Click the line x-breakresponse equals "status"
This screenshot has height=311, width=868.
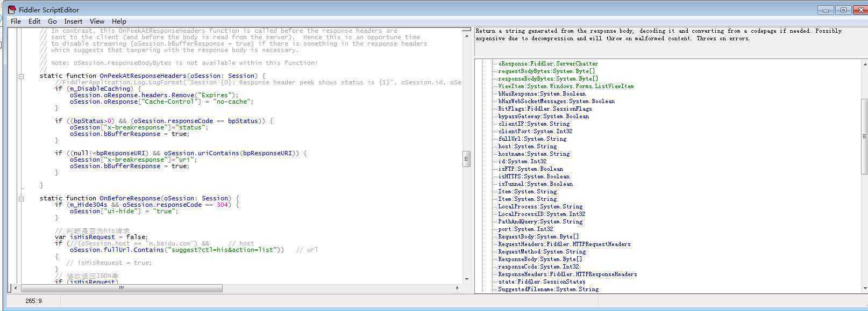click(x=139, y=128)
